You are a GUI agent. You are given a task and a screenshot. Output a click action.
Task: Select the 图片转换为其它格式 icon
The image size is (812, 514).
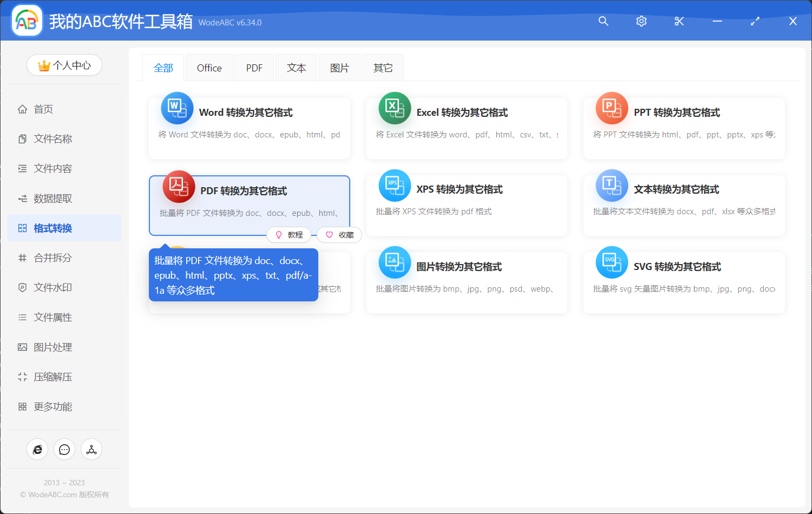[395, 262]
